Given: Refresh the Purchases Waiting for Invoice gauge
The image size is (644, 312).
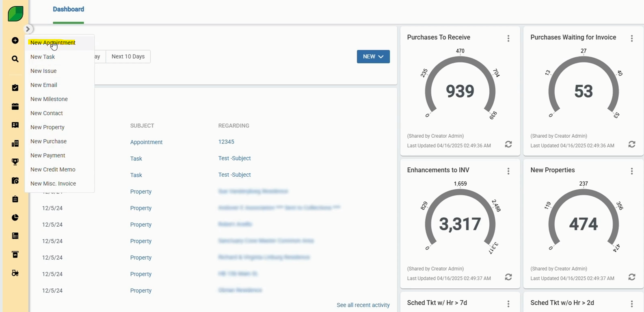Looking at the screenshot, I should 632,144.
